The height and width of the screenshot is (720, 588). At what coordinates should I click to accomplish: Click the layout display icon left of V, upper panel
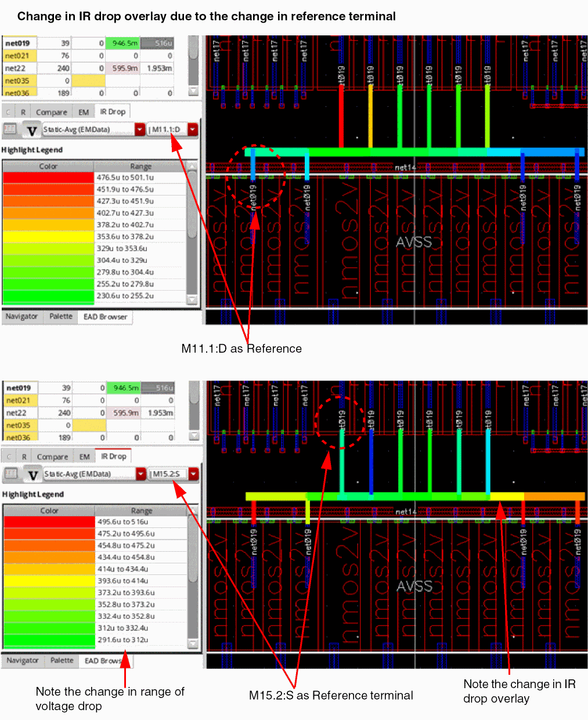10,129
